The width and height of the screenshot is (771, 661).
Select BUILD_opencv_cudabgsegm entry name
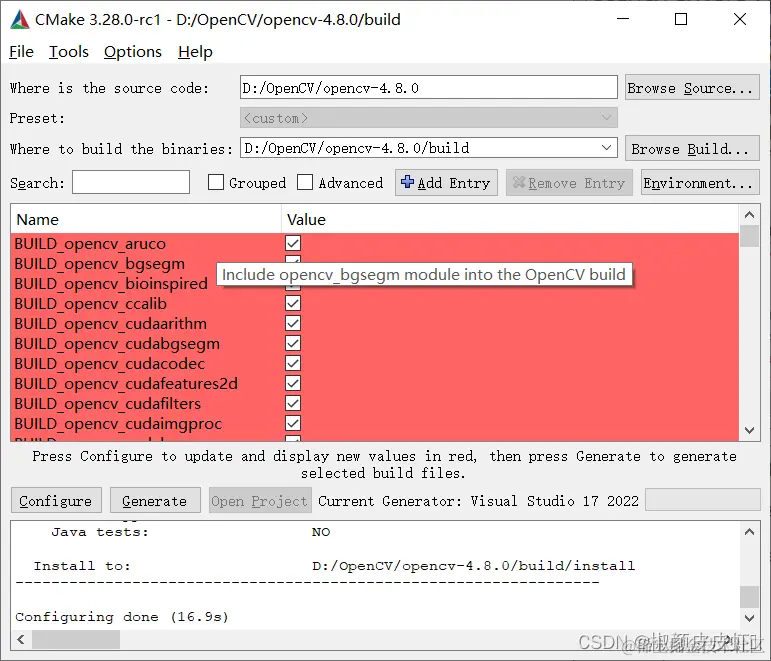[x=117, y=344]
